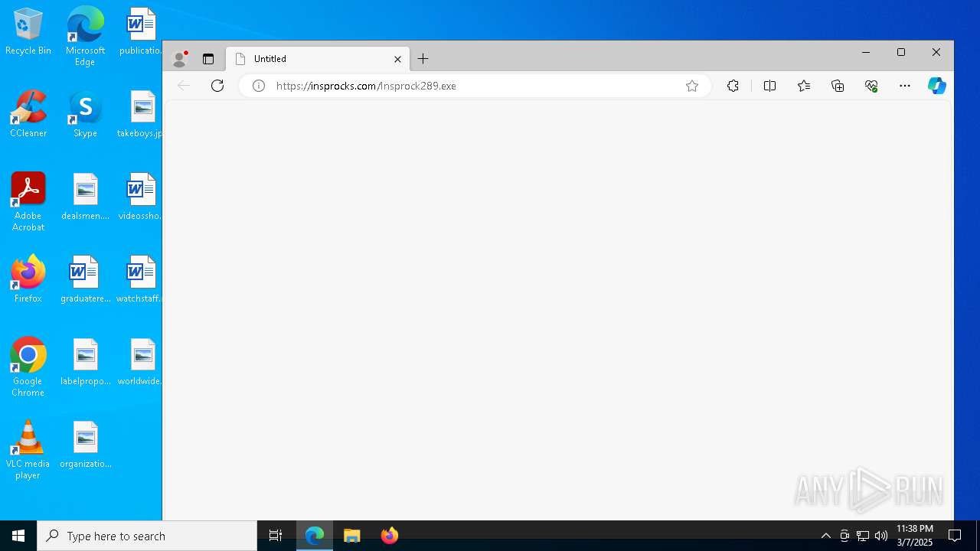Refresh the current page
The width and height of the screenshot is (980, 551).
click(217, 86)
